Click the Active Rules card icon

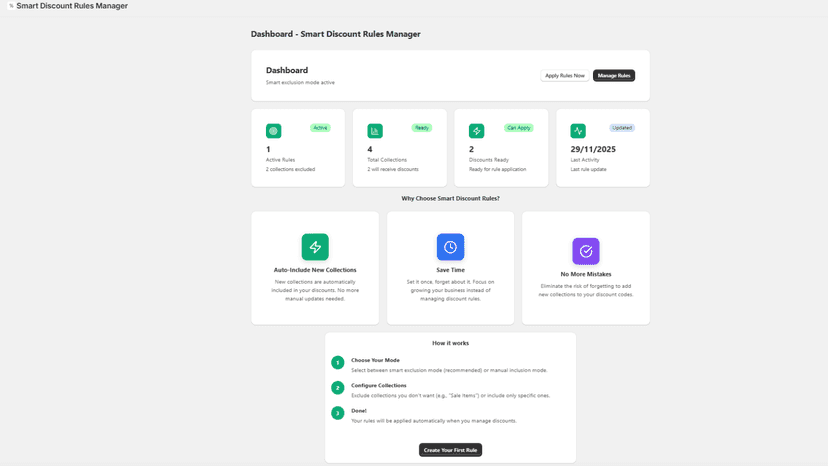(x=274, y=131)
